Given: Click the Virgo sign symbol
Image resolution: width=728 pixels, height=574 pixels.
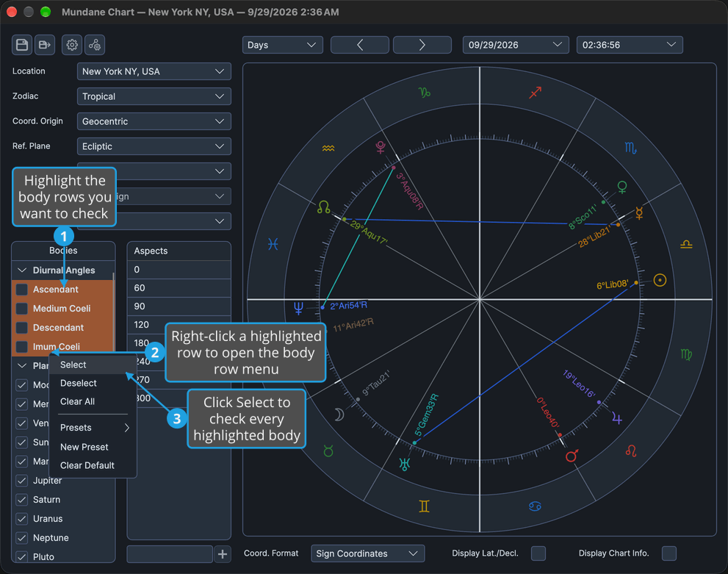Looking at the screenshot, I should pyautogui.click(x=686, y=355).
